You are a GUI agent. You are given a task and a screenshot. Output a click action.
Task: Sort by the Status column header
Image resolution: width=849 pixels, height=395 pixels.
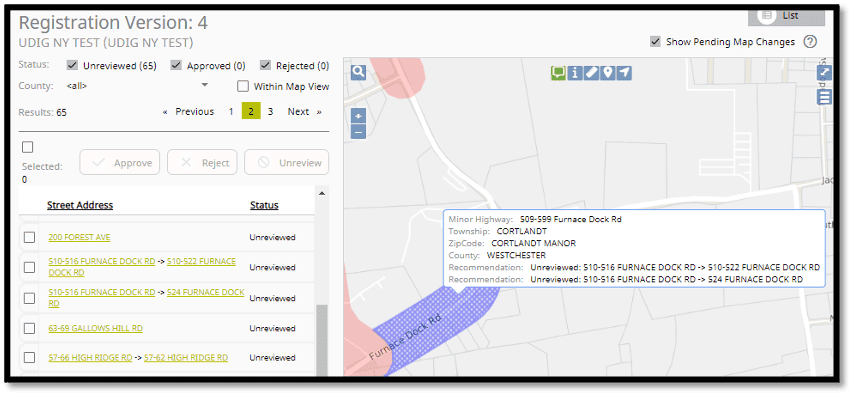[264, 205]
